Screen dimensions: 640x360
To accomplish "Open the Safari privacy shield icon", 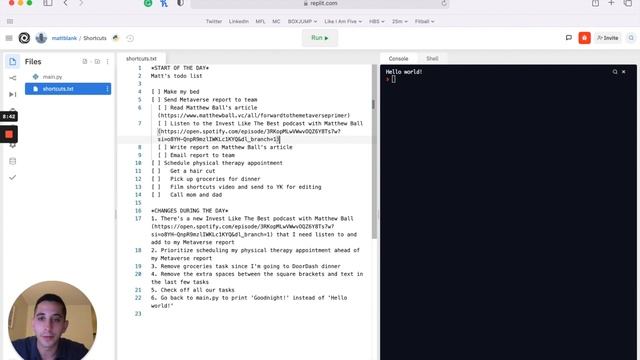I will coord(180,3).
